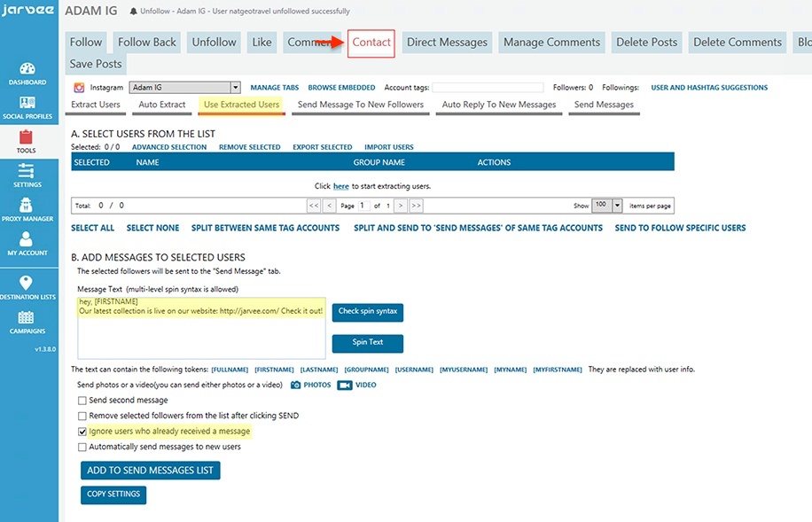Screen dimensions: 812x522
Task: Open the Like tab
Action: click(262, 43)
